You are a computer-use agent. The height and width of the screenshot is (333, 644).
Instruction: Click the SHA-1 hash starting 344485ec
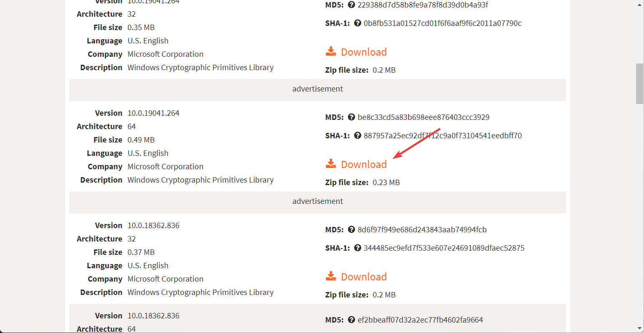point(444,248)
